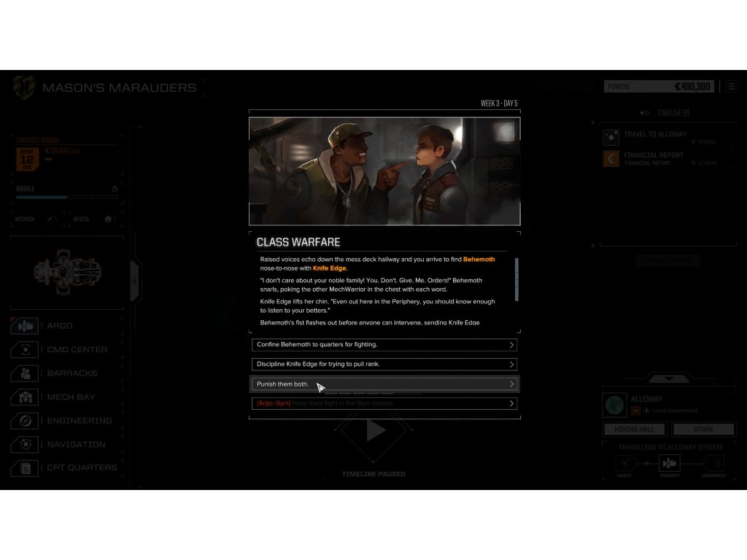The height and width of the screenshot is (560, 747).
Task: Open the CMD Center icon
Action: [x=25, y=349]
